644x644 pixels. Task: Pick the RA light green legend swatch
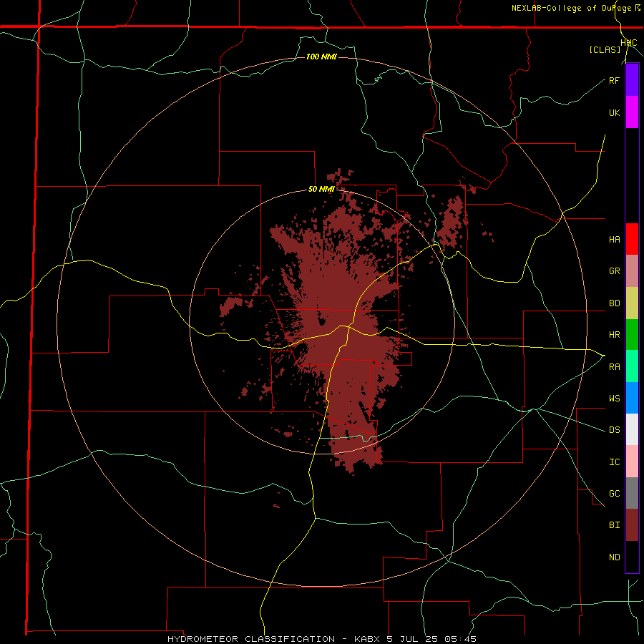click(x=632, y=366)
